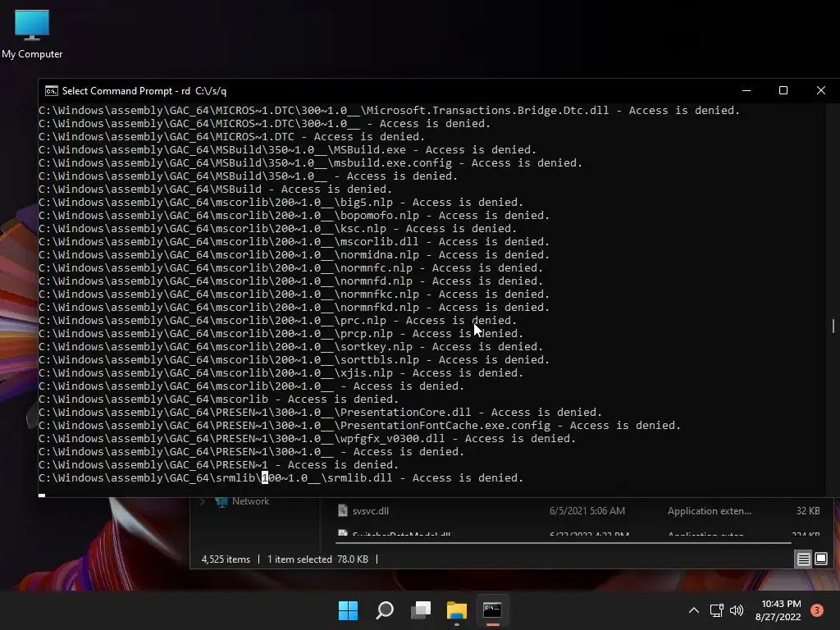The width and height of the screenshot is (840, 630).
Task: Click the prcp.nlp output line
Action: click(x=281, y=334)
